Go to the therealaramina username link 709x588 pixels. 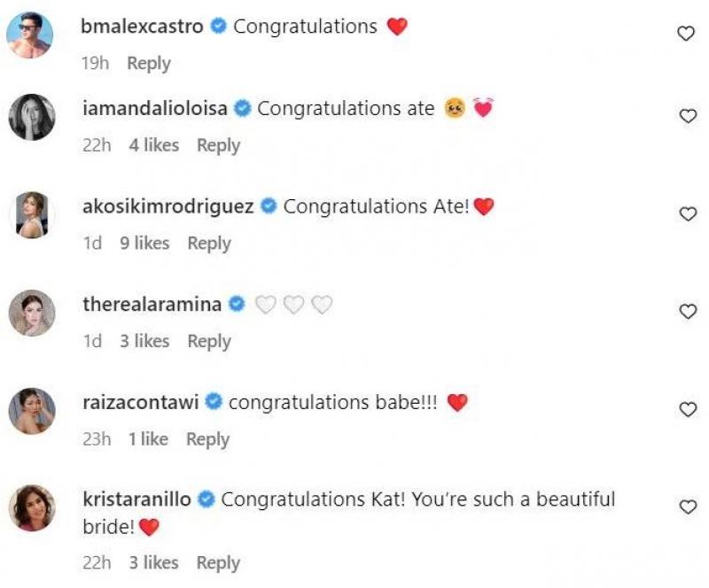click(x=152, y=305)
